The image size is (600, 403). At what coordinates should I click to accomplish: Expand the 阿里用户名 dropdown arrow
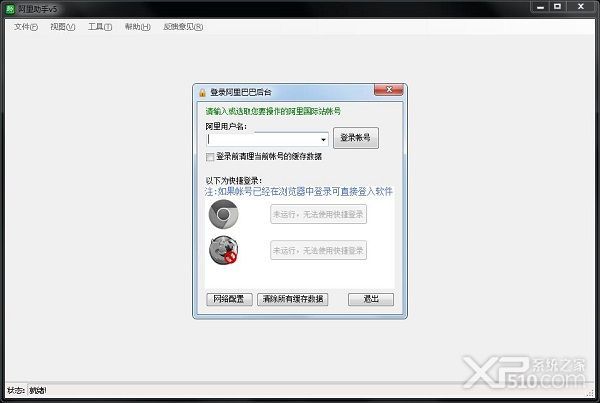pos(323,140)
